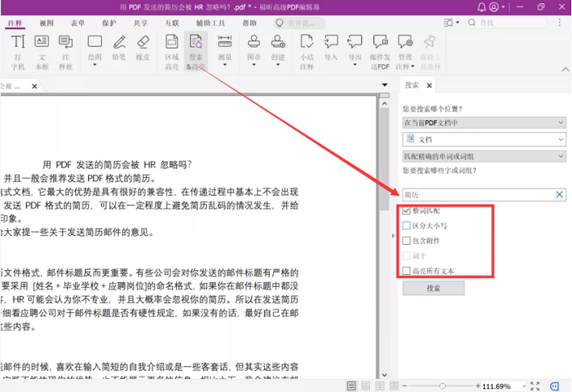Select the Area Highlight (区域高亮) tool

(171, 52)
